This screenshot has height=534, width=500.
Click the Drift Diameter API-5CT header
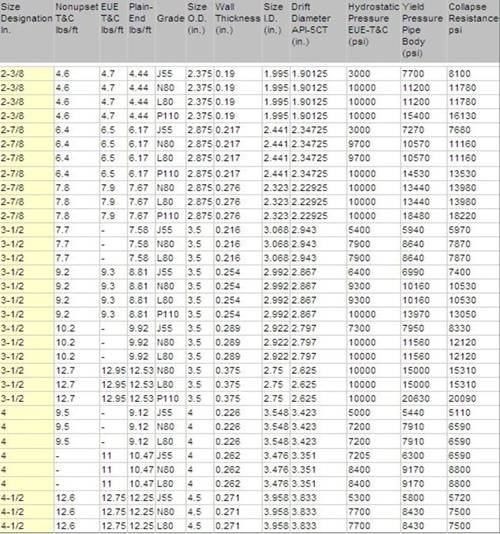click(x=311, y=24)
